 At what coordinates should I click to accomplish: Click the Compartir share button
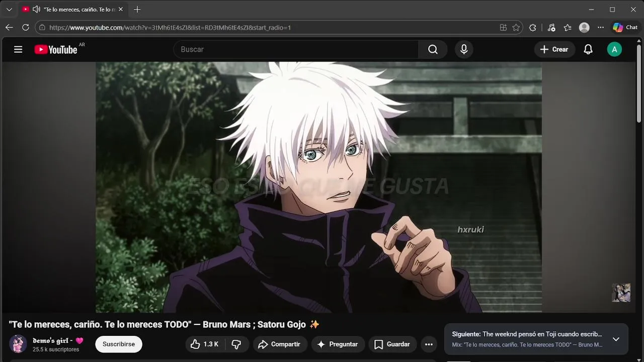pyautogui.click(x=279, y=344)
